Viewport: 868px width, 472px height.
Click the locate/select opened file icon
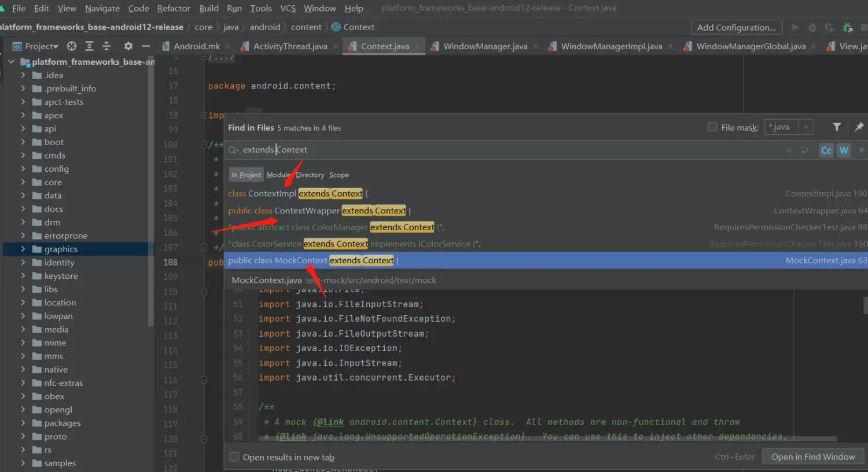72,46
